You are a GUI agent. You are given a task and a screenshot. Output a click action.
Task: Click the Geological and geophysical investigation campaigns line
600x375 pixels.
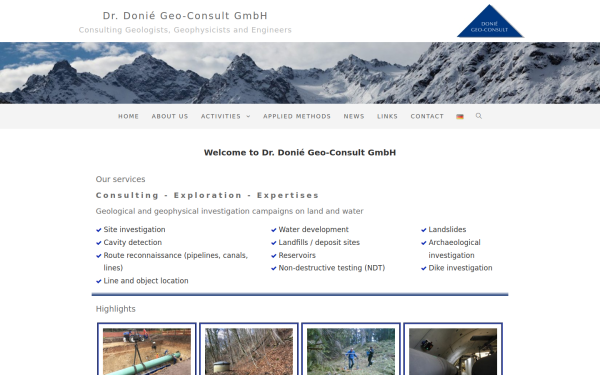[229, 211]
